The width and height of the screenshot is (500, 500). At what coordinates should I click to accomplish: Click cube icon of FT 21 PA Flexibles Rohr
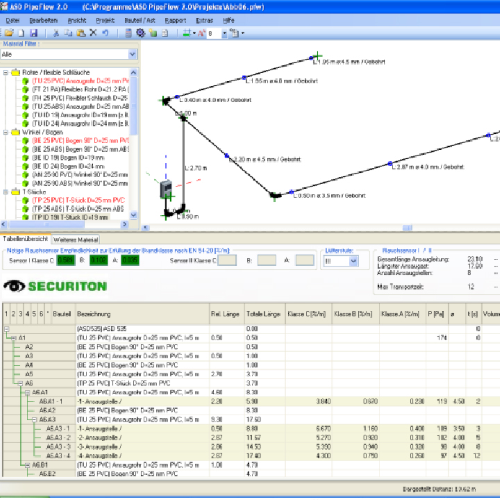click(26, 90)
